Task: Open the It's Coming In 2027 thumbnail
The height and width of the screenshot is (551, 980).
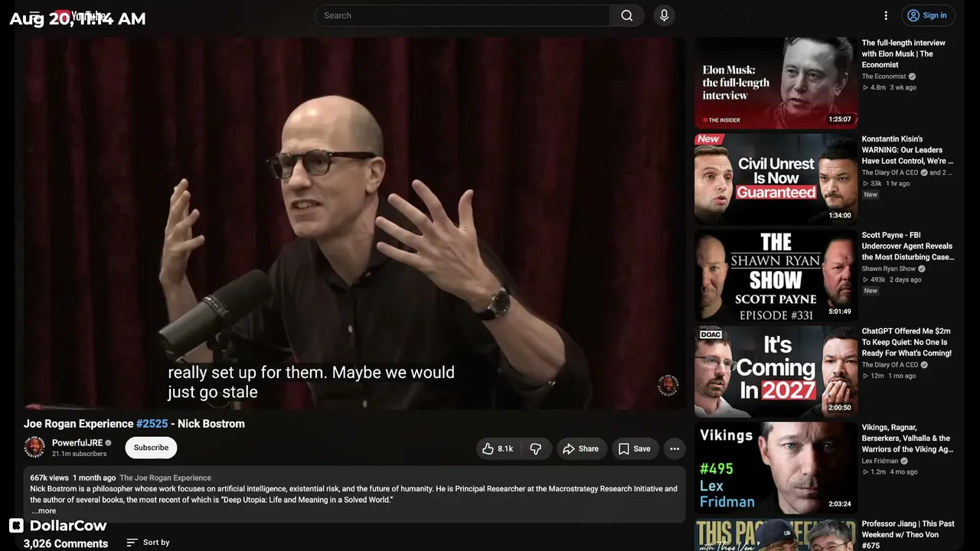Action: [x=776, y=372]
